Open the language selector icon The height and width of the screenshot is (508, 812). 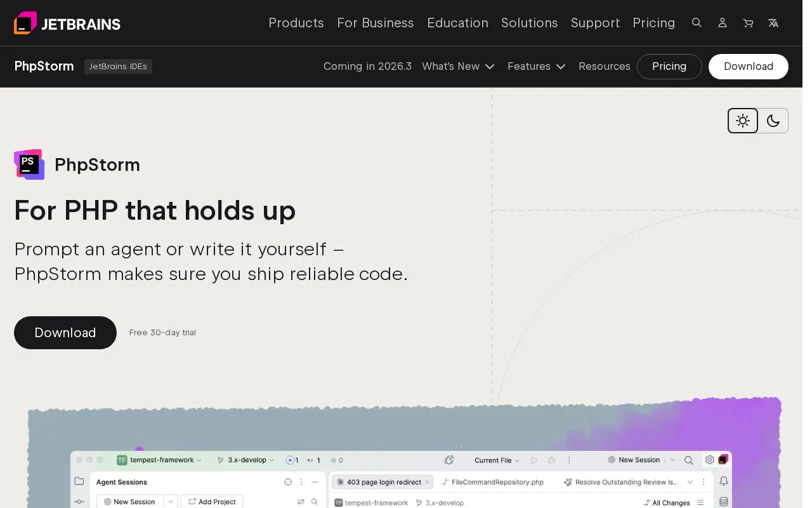click(773, 23)
